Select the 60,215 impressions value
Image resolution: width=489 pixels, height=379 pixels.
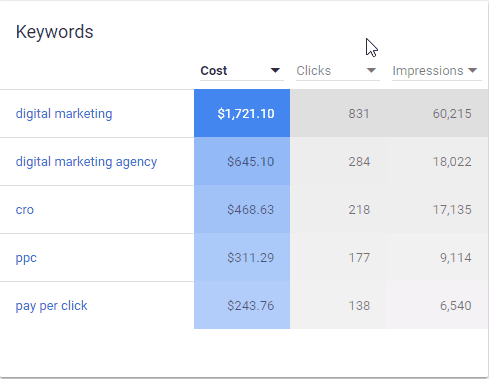pyautogui.click(x=452, y=114)
